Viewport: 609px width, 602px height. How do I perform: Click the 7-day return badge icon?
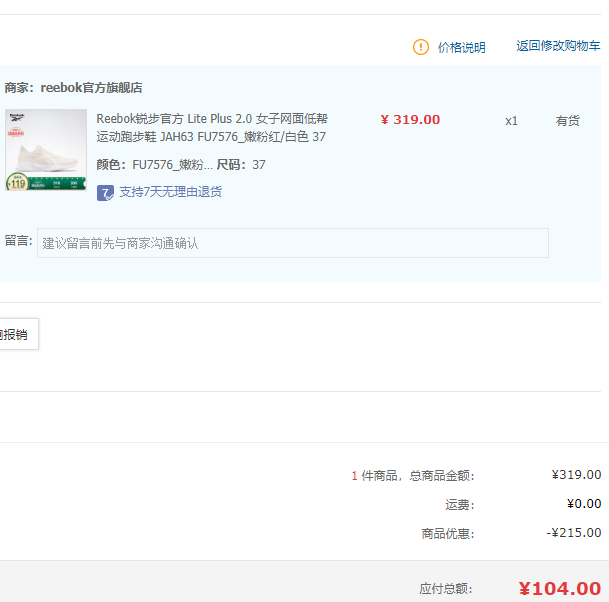tap(105, 193)
